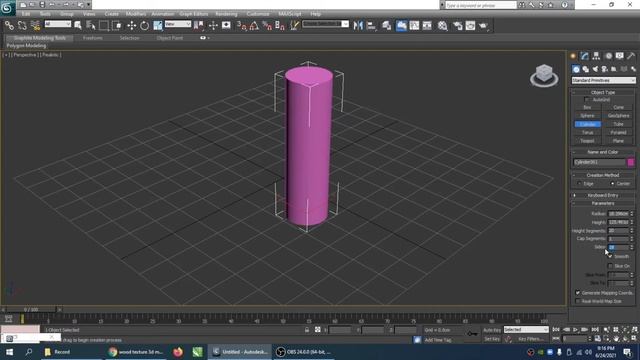The width and height of the screenshot is (640, 360).
Task: Open Select by Name dialog
Action: (x=91, y=26)
